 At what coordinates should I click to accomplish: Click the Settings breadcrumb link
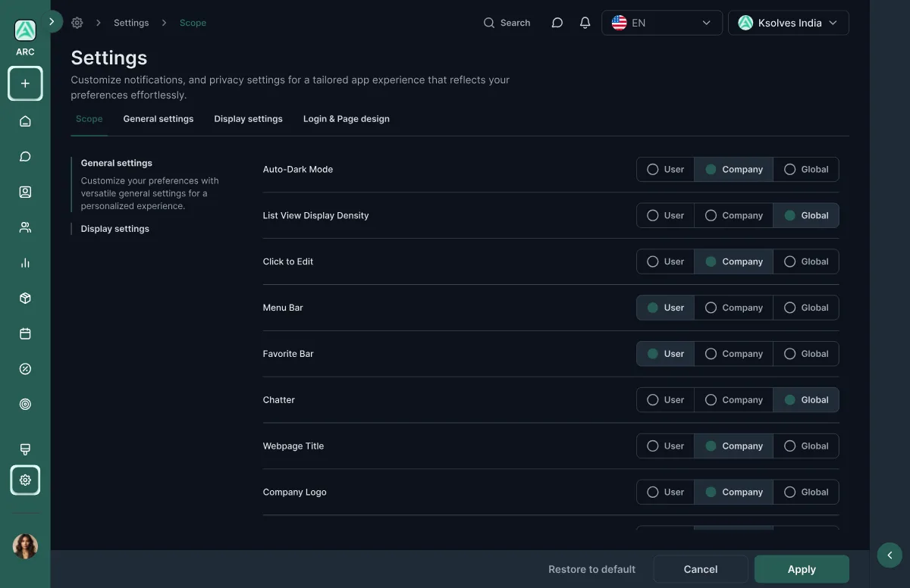point(131,23)
